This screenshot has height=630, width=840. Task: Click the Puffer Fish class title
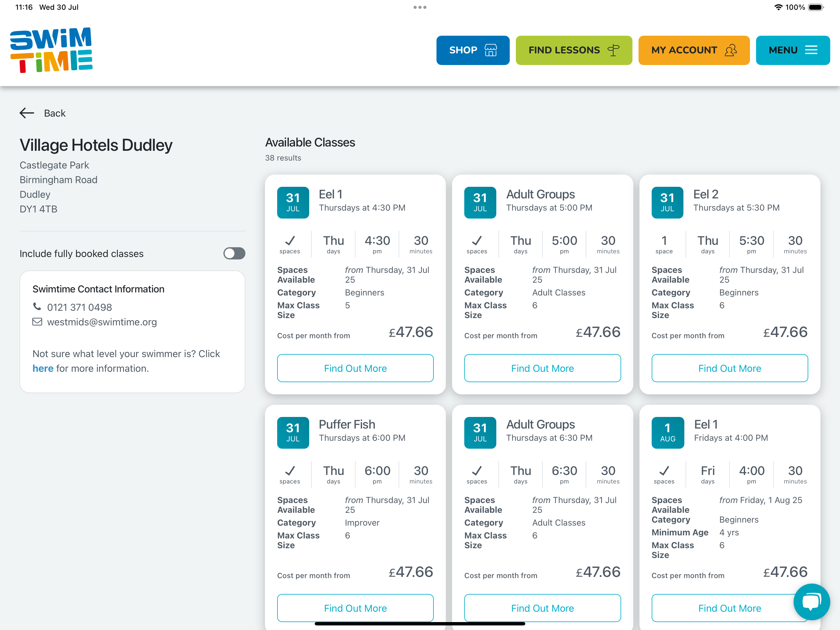[347, 424]
